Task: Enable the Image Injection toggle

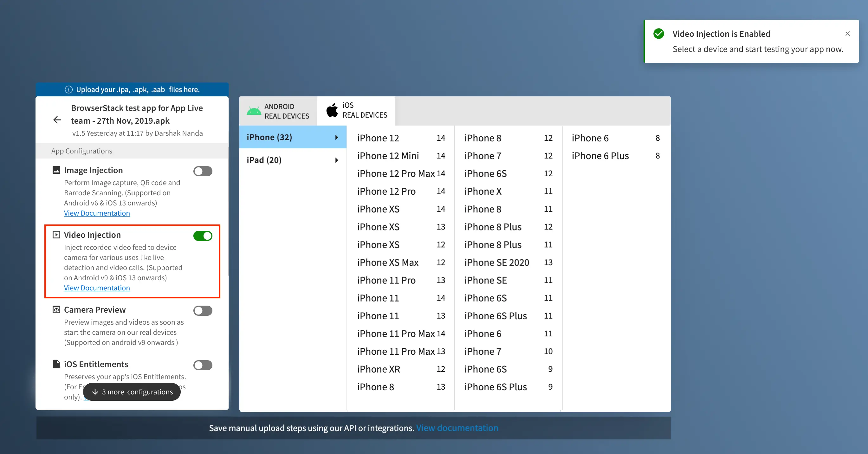Action: pos(203,171)
